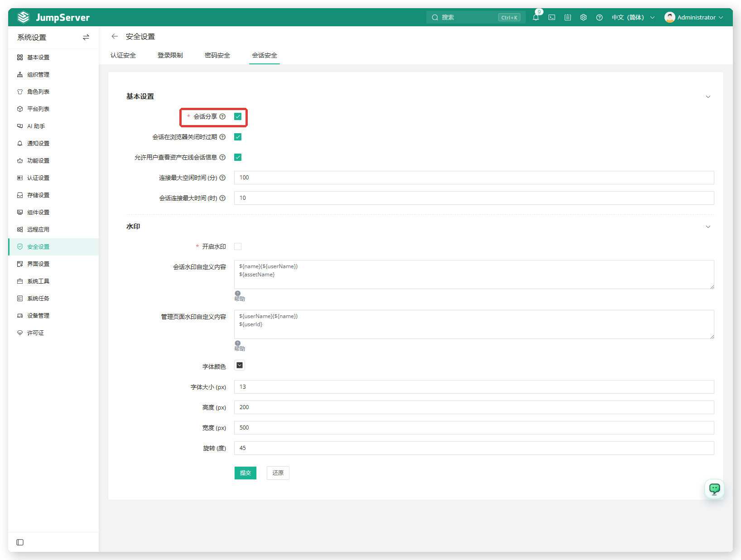Click the 宽度 (px) input field
Image resolution: width=741 pixels, height=560 pixels.
(x=474, y=428)
